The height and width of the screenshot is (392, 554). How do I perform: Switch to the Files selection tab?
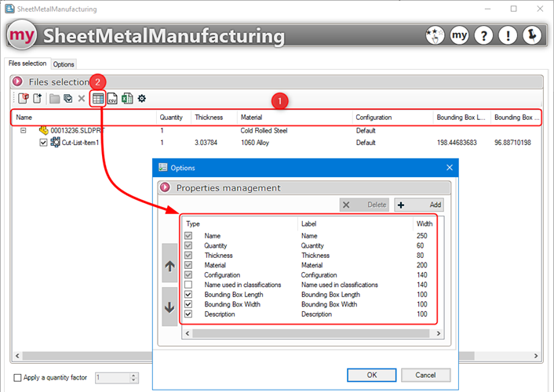click(x=27, y=64)
